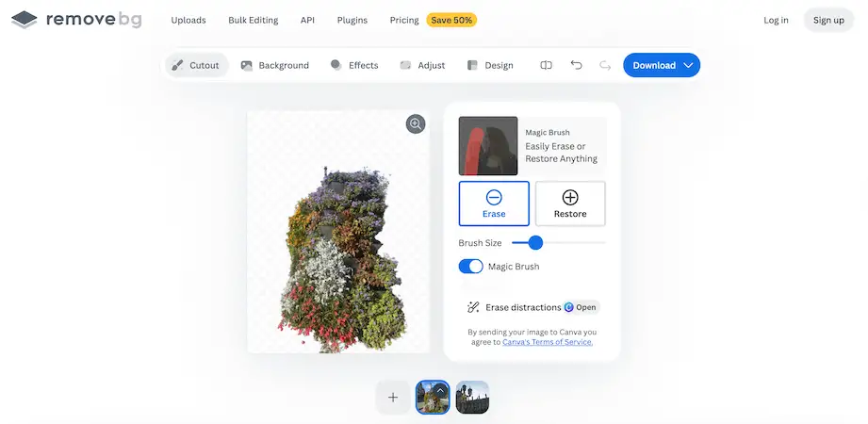Image resolution: width=868 pixels, height=424 pixels.
Task: Go to the API page
Action: click(307, 20)
